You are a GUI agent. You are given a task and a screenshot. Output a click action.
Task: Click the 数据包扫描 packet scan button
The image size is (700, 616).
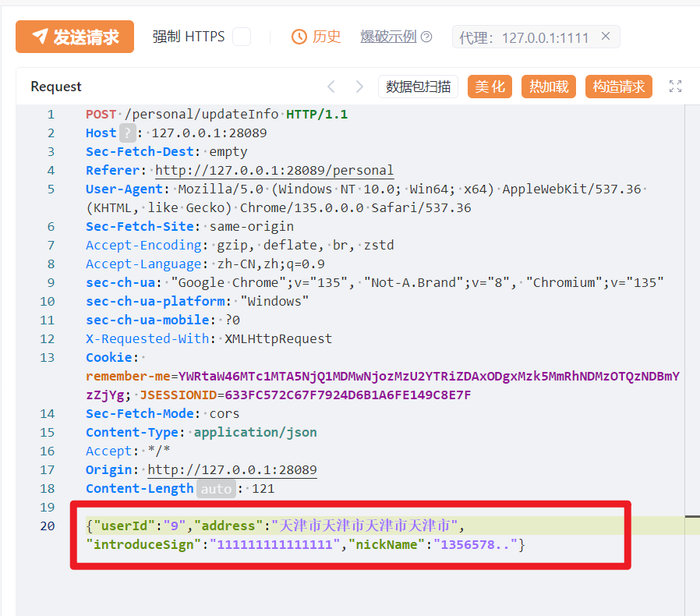click(x=418, y=87)
